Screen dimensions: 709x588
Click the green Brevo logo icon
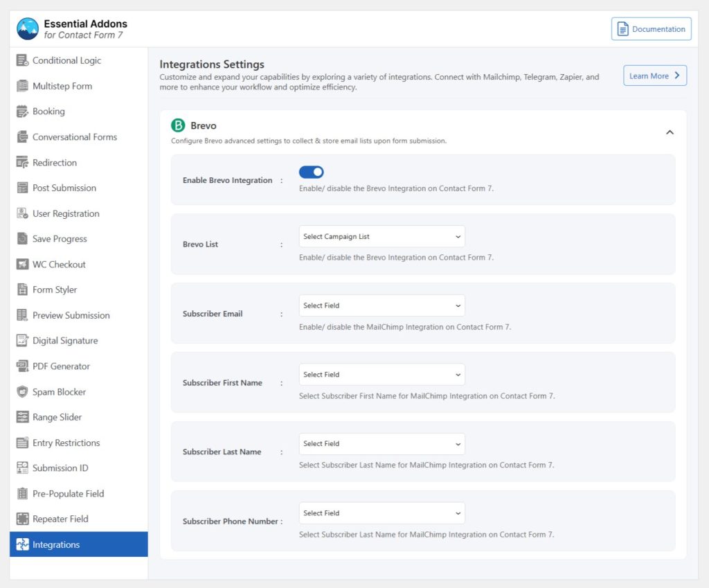178,125
